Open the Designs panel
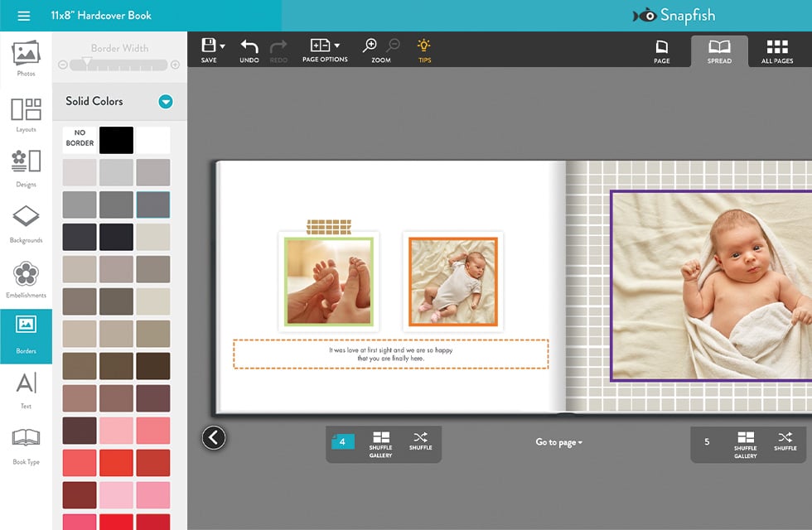Viewport: 812px width, 530px height. [x=25, y=170]
